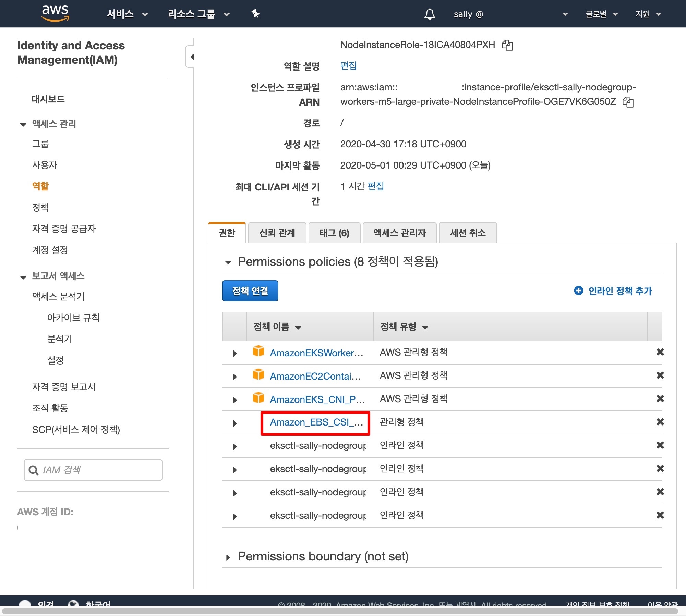Open the 서비스 services dropdown menu
686x616 pixels.
(x=127, y=14)
